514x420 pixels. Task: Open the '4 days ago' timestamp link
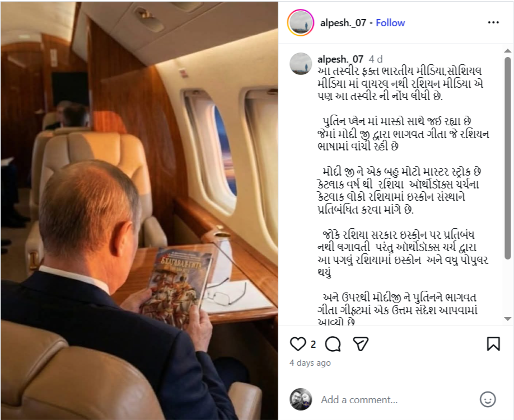coord(310,363)
